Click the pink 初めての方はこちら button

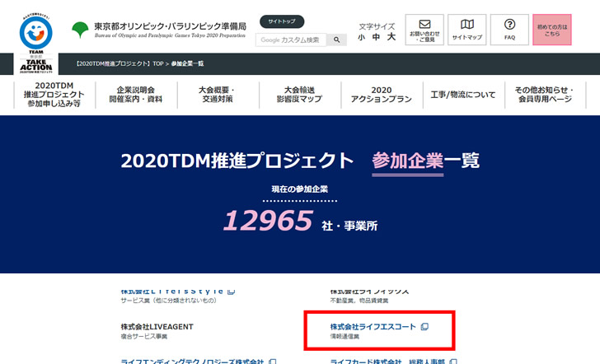pyautogui.click(x=552, y=30)
